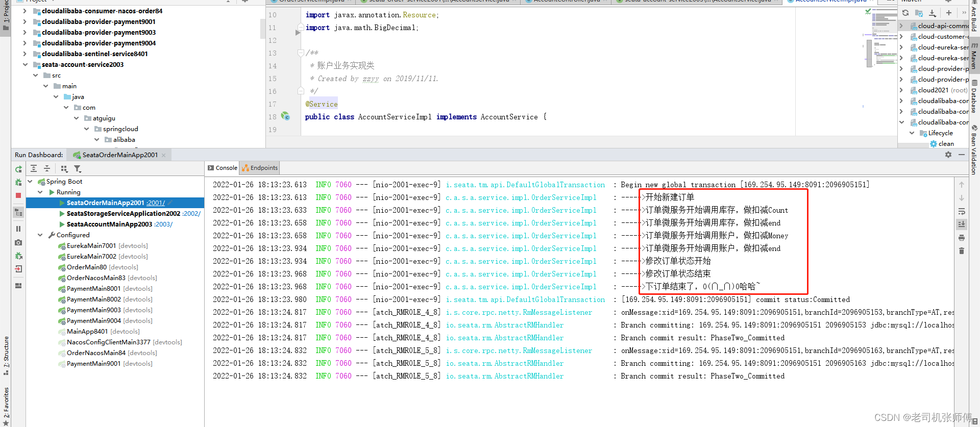The height and width of the screenshot is (427, 980).
Task: Click the Down the stack trace arrow
Action: point(962,198)
